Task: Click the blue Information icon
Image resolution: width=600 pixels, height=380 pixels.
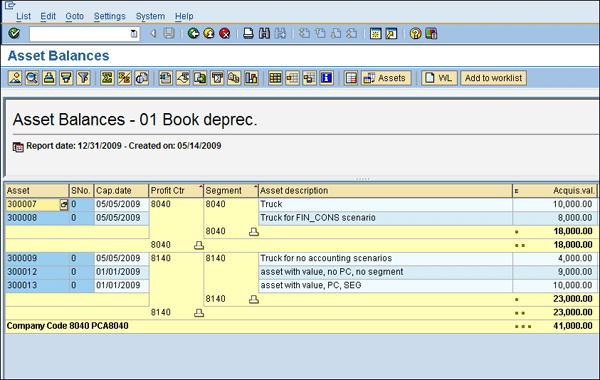Action: [x=326, y=78]
